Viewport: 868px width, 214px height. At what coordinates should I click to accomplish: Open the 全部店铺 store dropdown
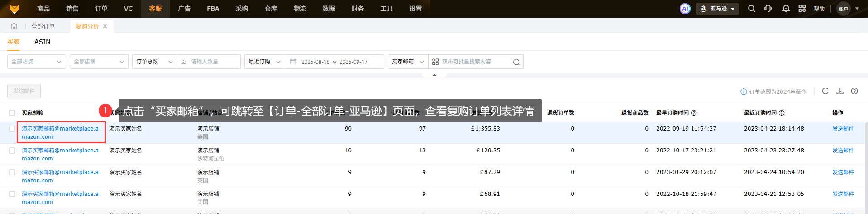[x=99, y=62]
